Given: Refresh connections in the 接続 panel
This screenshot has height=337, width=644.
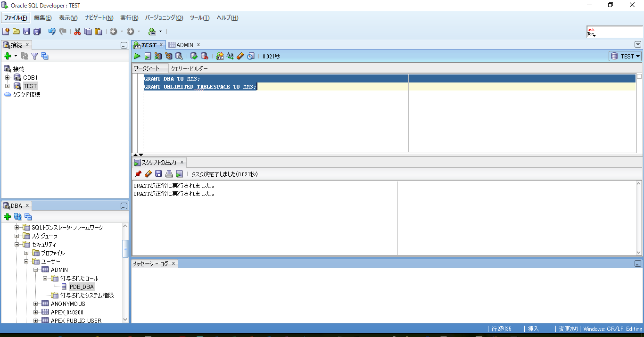Looking at the screenshot, I should [x=24, y=56].
